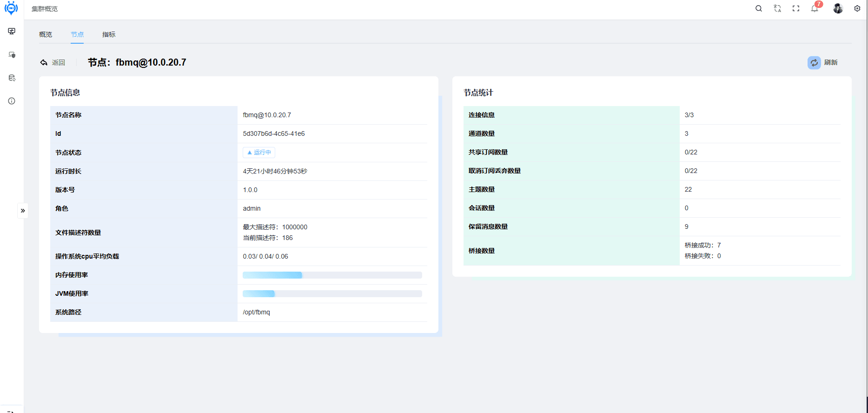Click the role value admin
This screenshot has width=868, height=413.
click(x=252, y=208)
